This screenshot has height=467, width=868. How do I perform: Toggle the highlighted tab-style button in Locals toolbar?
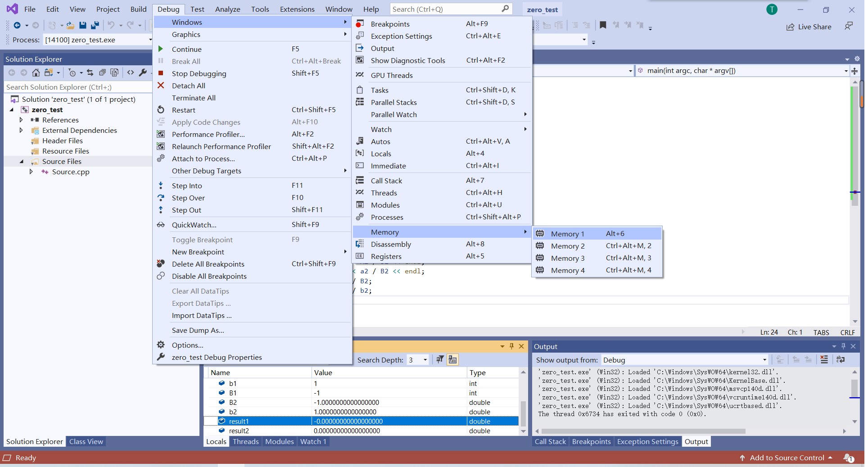[452, 359]
